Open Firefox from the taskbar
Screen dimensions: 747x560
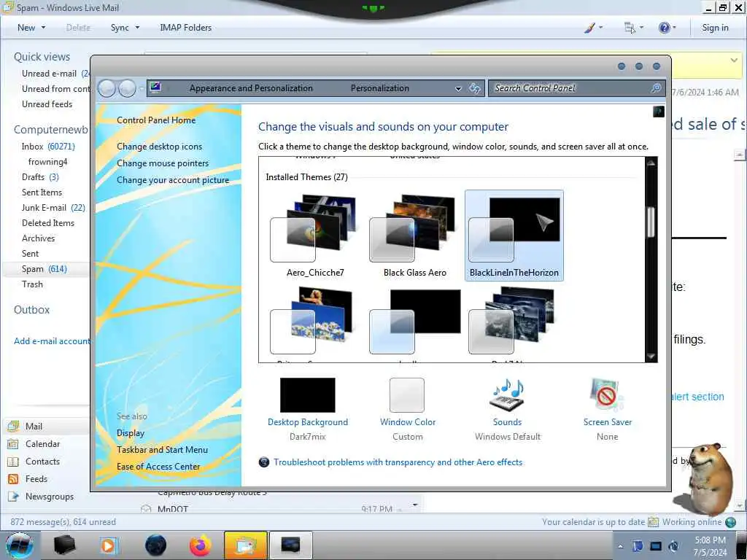[x=201, y=545]
